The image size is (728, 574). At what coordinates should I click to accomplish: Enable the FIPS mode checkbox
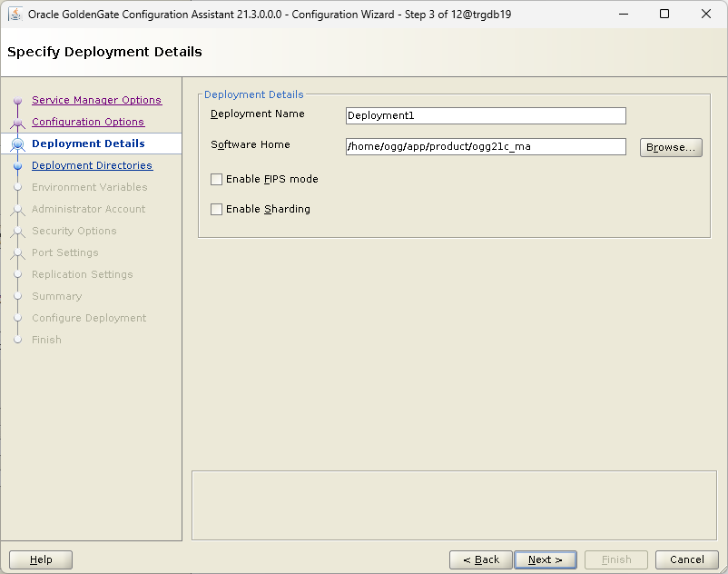click(x=216, y=179)
